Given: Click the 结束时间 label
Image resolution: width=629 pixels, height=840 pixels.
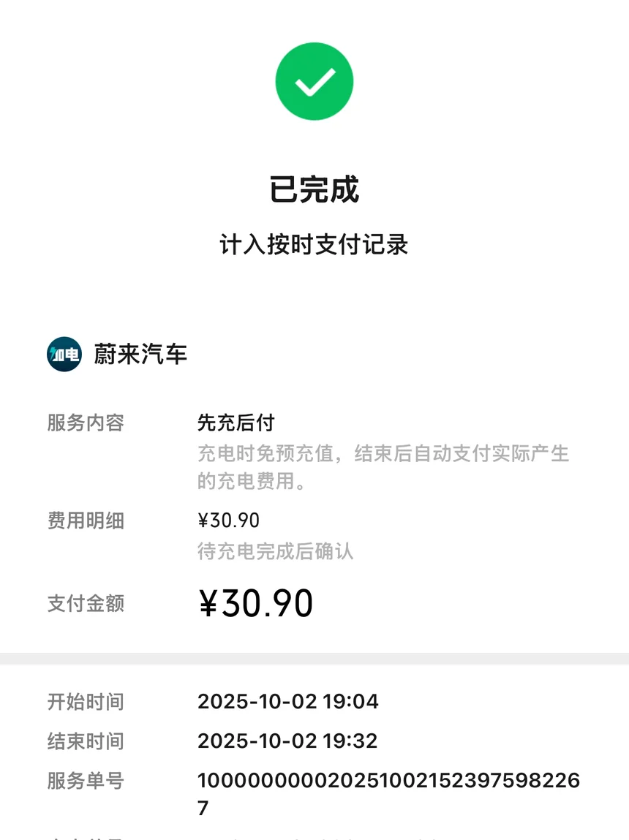Looking at the screenshot, I should tap(86, 741).
